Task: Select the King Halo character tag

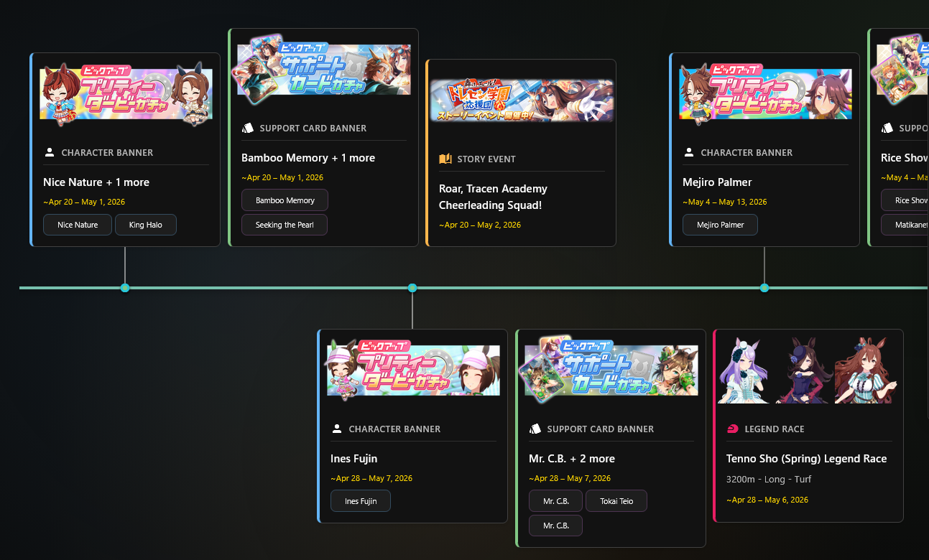Action: click(146, 225)
